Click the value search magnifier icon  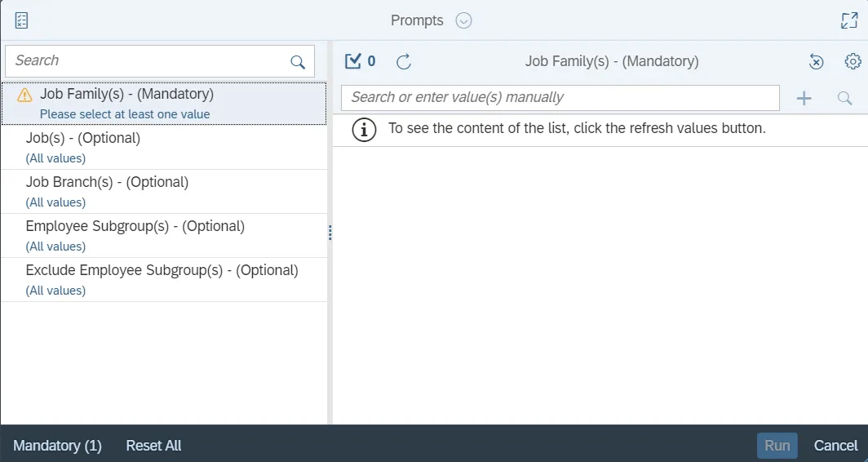point(844,98)
